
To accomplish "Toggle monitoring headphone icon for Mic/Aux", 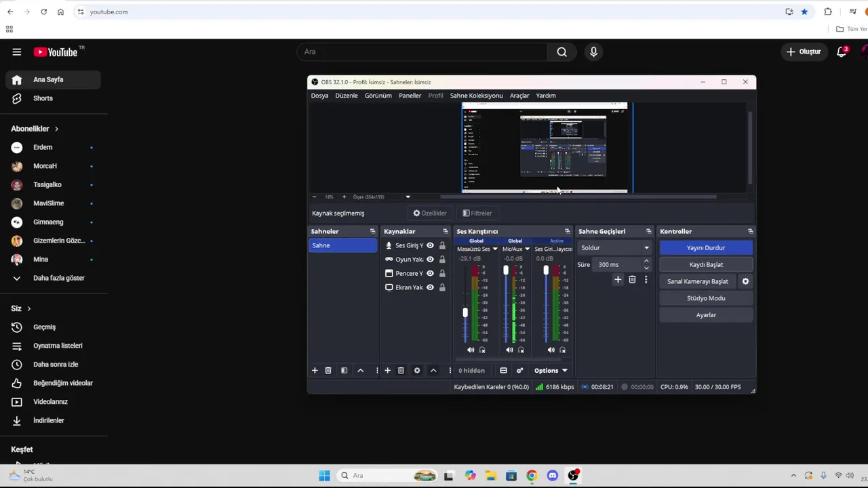I will (x=521, y=350).
